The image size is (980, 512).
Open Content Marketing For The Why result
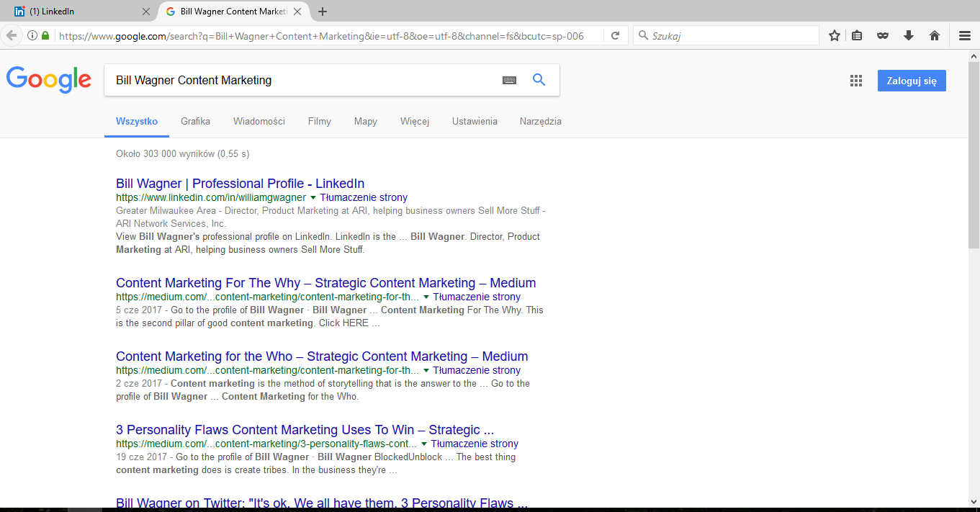coord(325,283)
